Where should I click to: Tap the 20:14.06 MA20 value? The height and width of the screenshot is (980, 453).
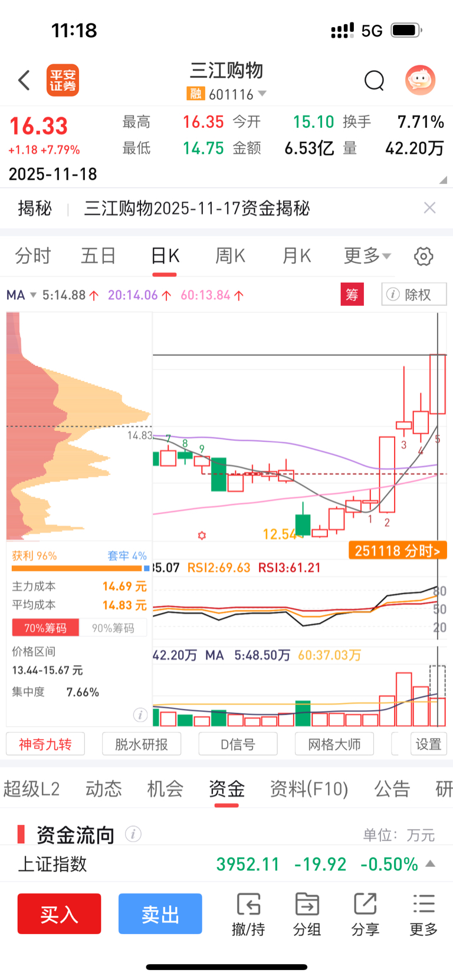139,295
